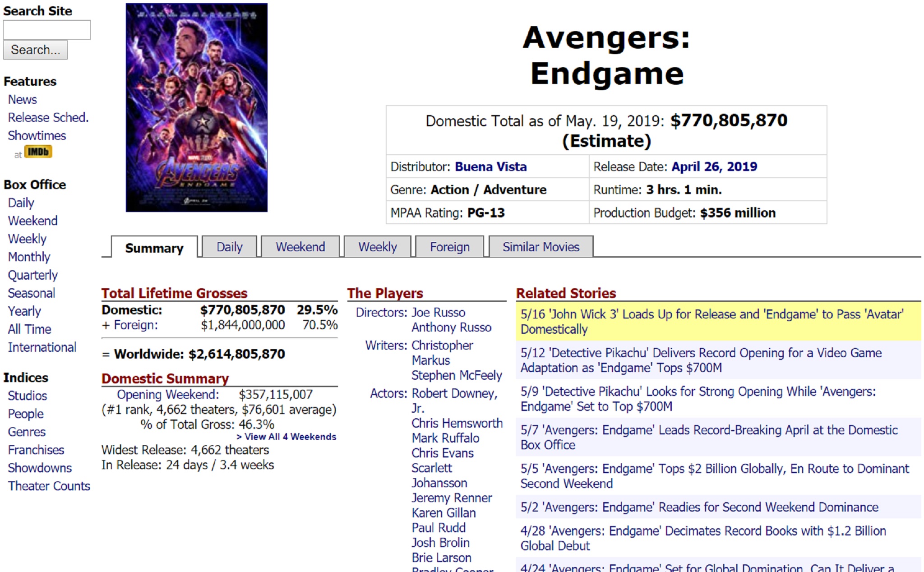
Task: Open the Yearly box office link
Action: [x=24, y=311]
